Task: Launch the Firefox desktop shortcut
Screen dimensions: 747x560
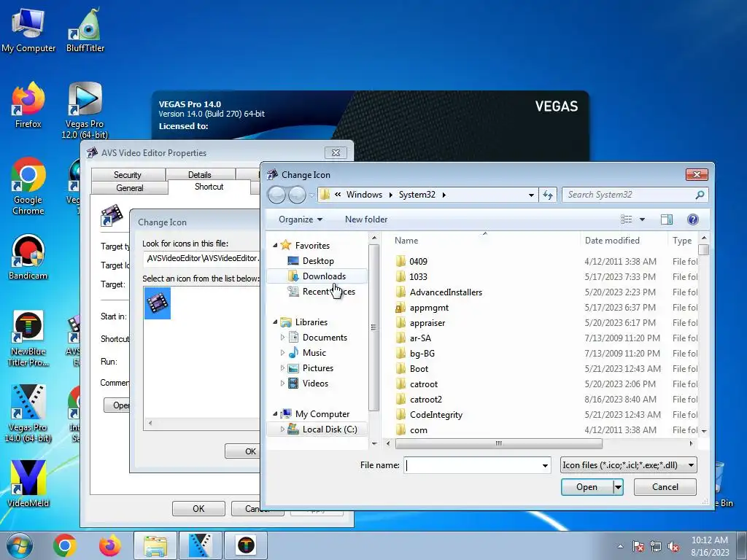Action: 28,105
